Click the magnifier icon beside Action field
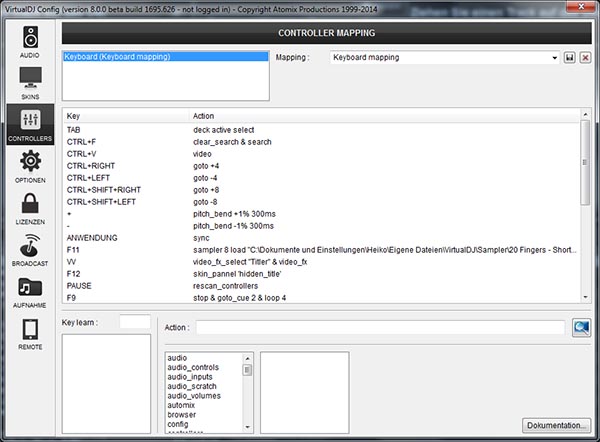This screenshot has height=442, width=600. 581,328
